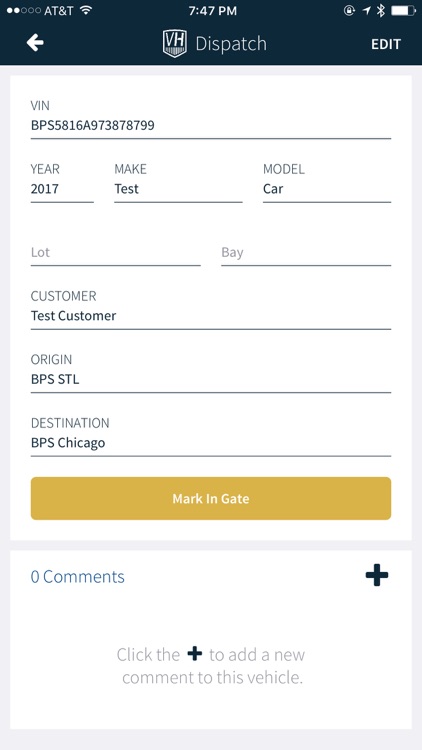This screenshot has width=422, height=750.
Task: Tap the VH shield logo
Action: pyautogui.click(x=175, y=44)
